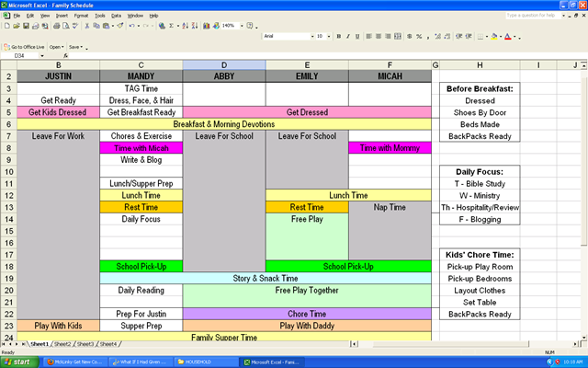
Task: Click the Windows start button
Action: (x=19, y=362)
